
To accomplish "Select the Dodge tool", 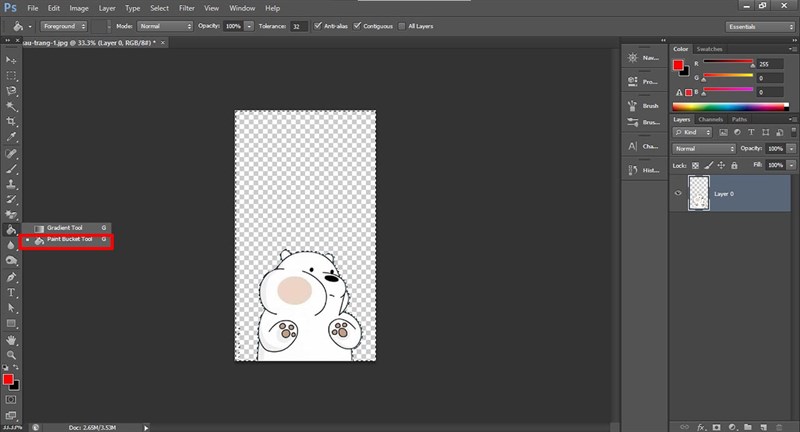I will (x=11, y=261).
